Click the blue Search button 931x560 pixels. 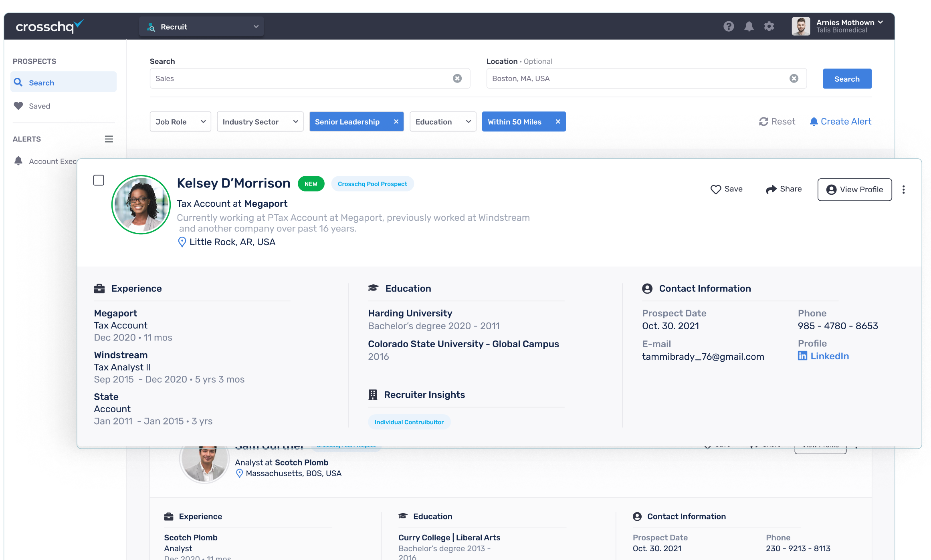847,79
